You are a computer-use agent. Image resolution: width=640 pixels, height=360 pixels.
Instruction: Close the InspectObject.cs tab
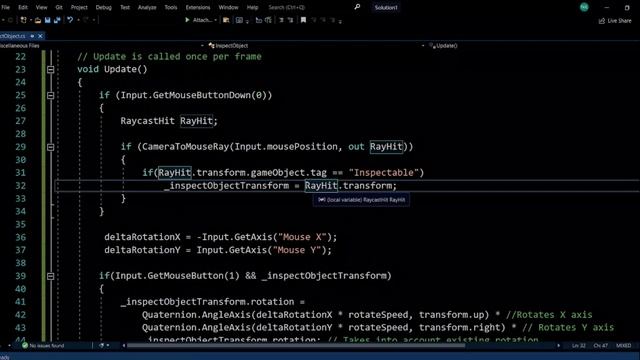click(40, 36)
